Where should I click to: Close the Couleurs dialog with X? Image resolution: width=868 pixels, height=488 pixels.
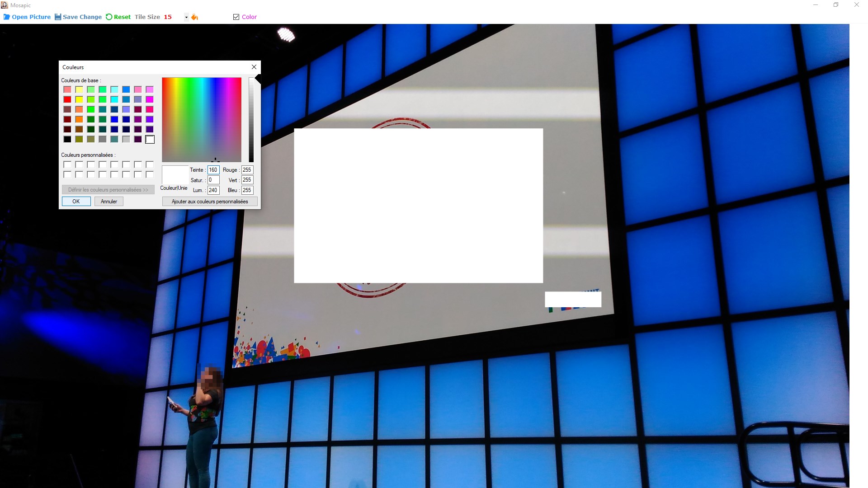point(254,67)
